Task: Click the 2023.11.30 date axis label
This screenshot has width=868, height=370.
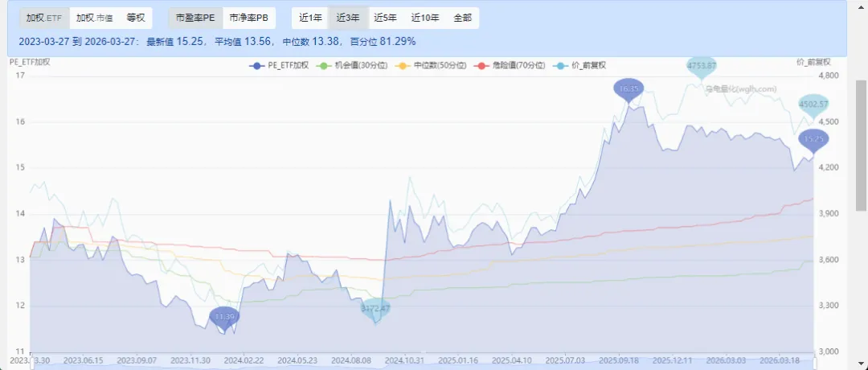Action: point(190,359)
